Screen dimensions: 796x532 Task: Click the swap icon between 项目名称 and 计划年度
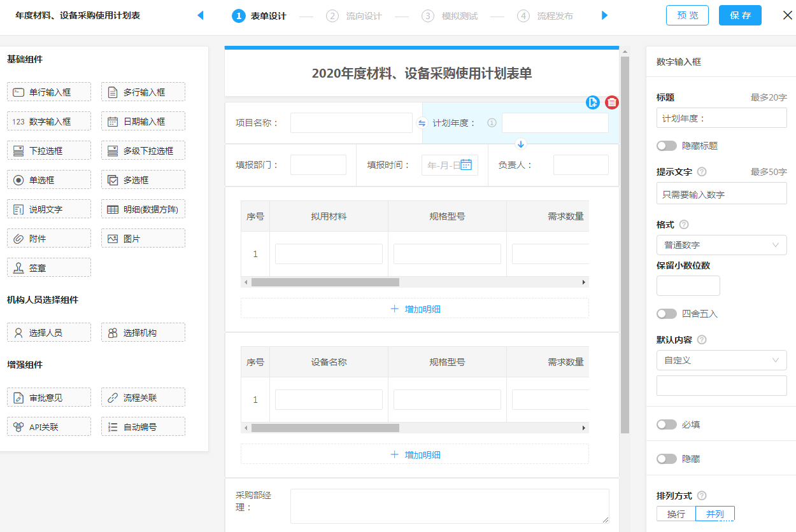tap(422, 123)
